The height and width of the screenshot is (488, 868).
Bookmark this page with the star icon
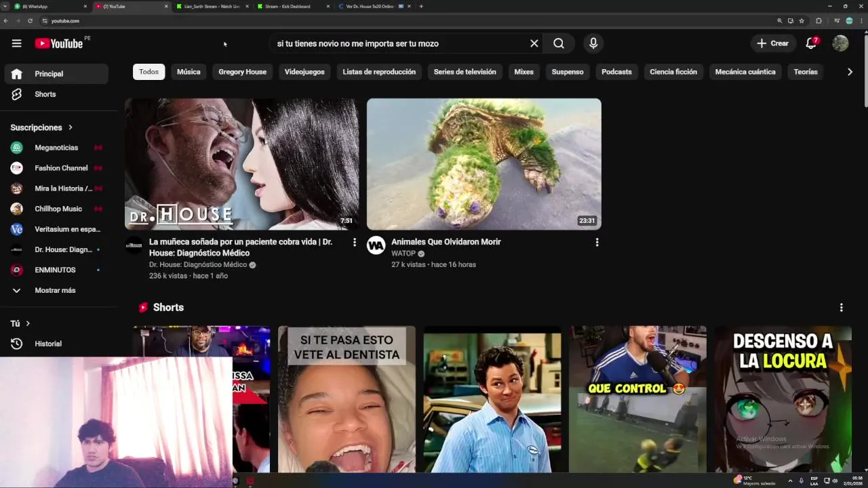802,21
